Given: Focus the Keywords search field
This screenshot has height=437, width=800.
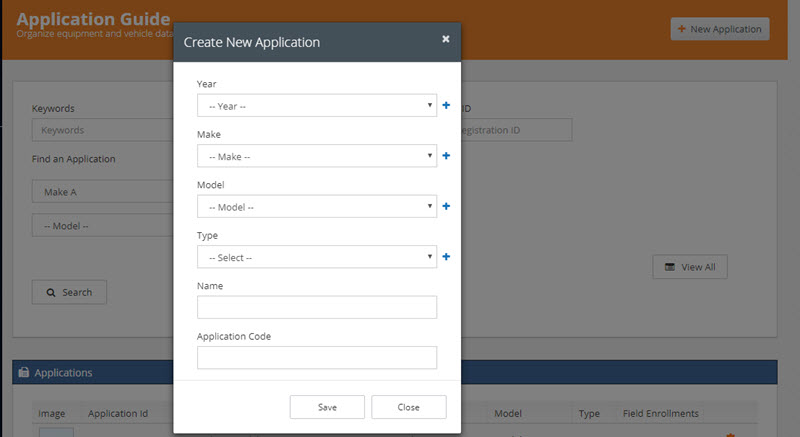Looking at the screenshot, I should click(103, 130).
